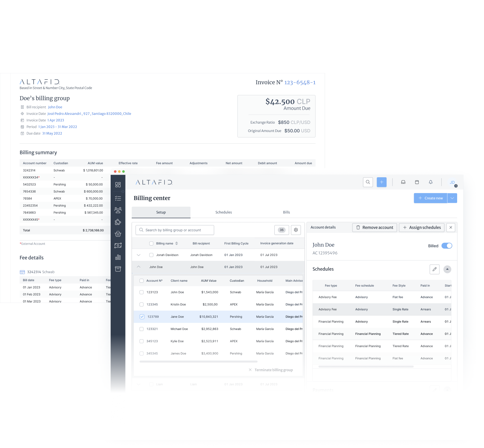Select the payments money icon in sidebar
This screenshot has width=484, height=448.
(x=118, y=245)
